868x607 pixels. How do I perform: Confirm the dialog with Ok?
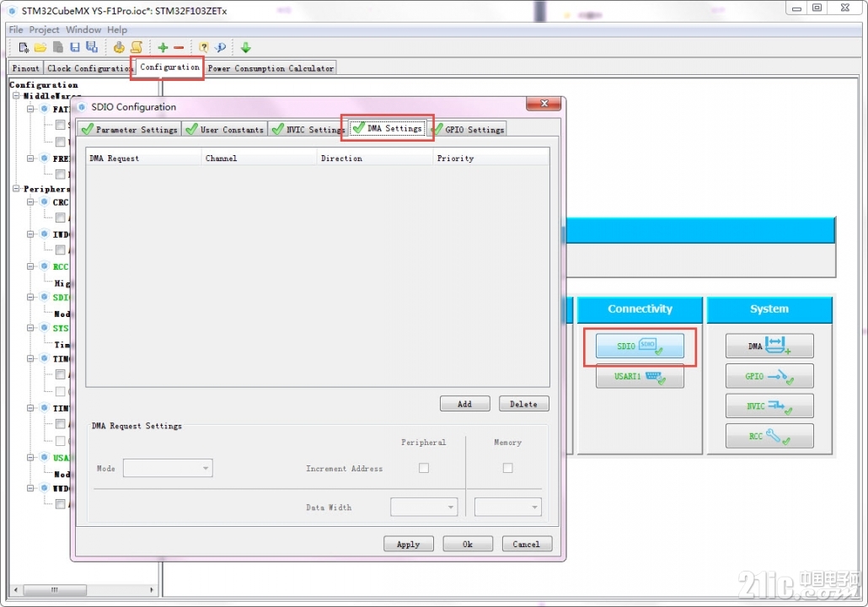468,544
